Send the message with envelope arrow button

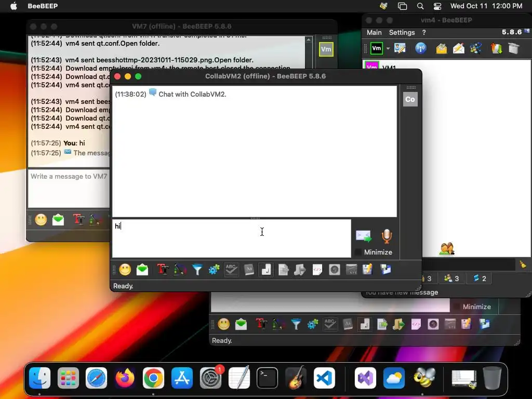[x=363, y=236]
